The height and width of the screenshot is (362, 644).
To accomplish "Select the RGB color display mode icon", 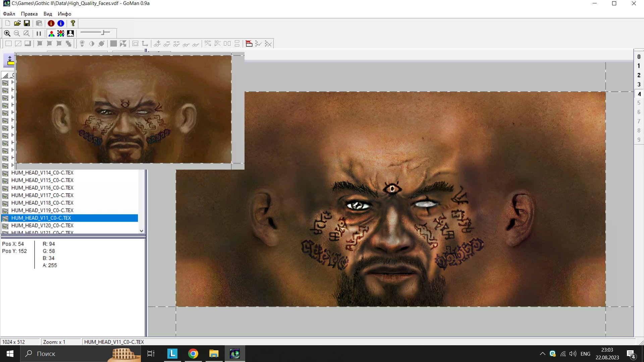I will click(x=51, y=34).
